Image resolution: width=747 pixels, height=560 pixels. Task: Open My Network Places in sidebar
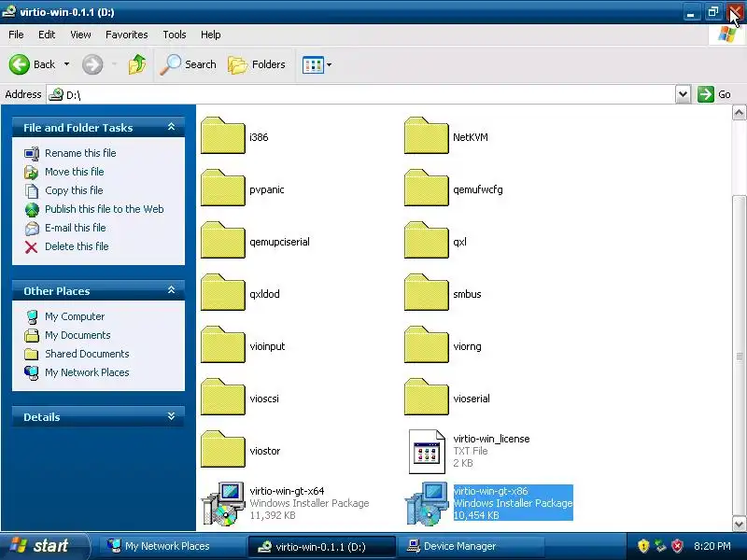click(87, 372)
